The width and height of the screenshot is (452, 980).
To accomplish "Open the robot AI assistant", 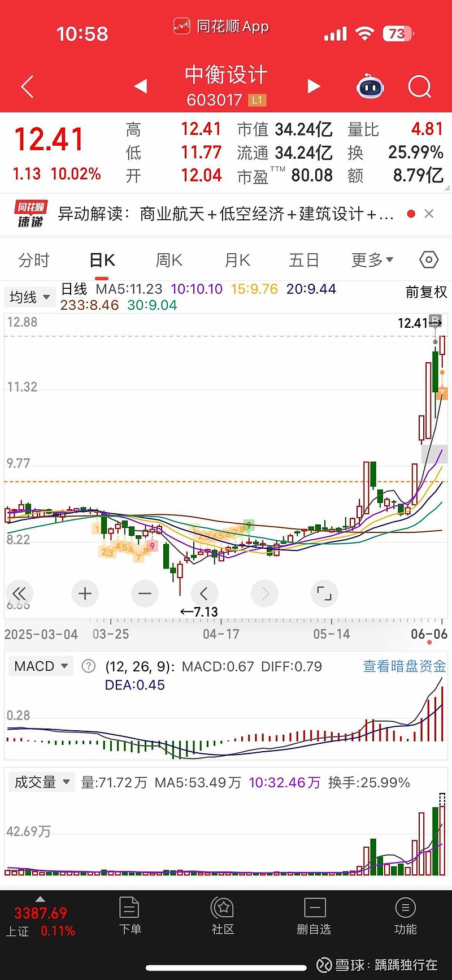I will (x=370, y=86).
